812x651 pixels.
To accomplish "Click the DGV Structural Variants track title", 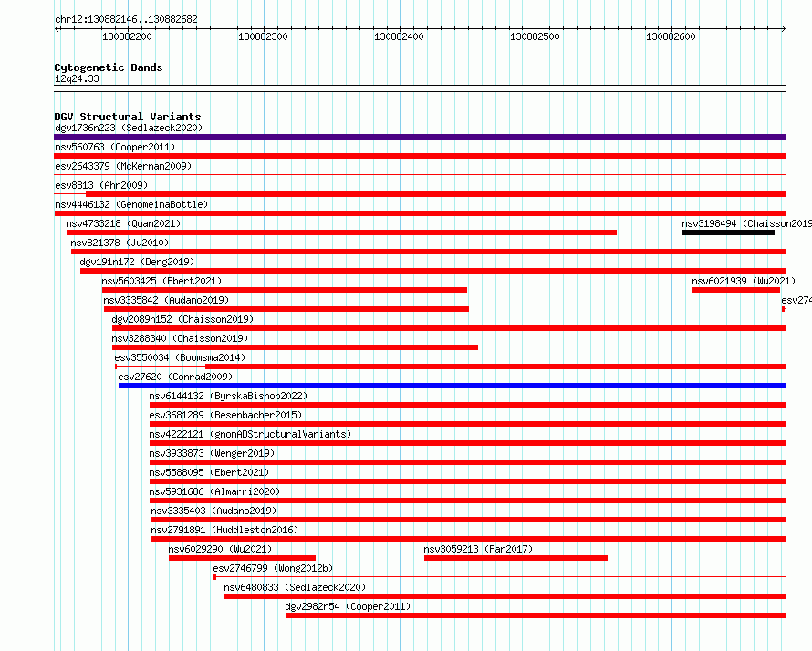I will (x=128, y=117).
